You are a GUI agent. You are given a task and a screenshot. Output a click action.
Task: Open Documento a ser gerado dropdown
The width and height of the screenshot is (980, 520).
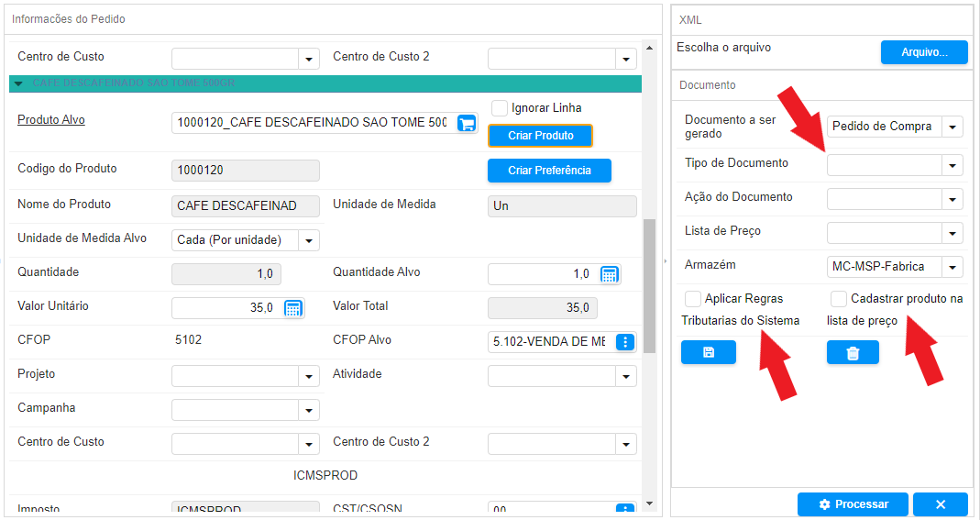(952, 127)
